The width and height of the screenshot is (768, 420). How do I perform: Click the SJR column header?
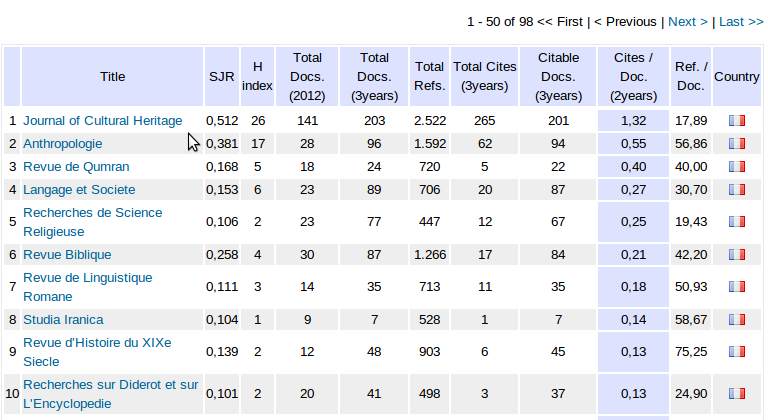[222, 76]
